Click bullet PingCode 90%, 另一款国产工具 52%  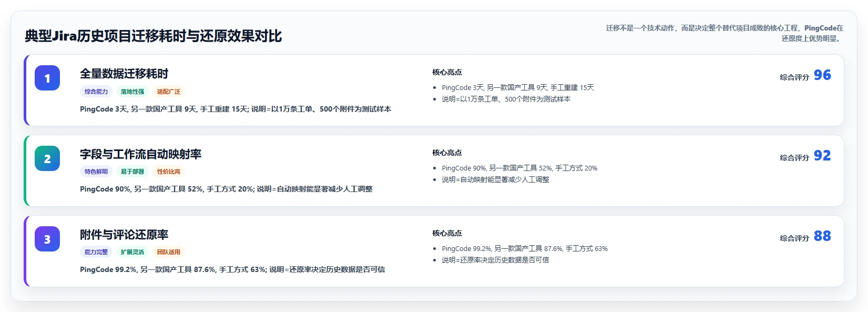[519, 168]
